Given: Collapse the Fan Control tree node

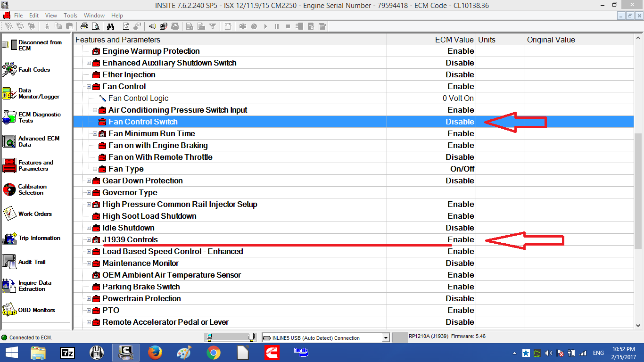Looking at the screenshot, I should (x=89, y=86).
